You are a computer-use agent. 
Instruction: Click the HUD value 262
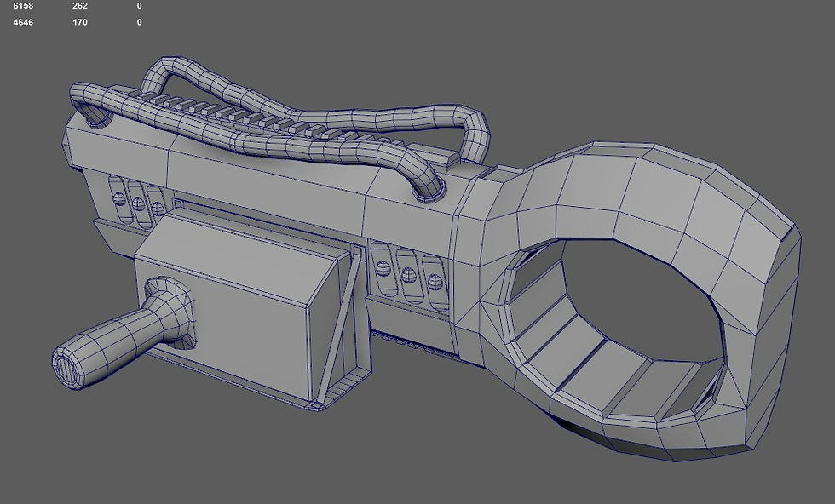tap(80, 6)
